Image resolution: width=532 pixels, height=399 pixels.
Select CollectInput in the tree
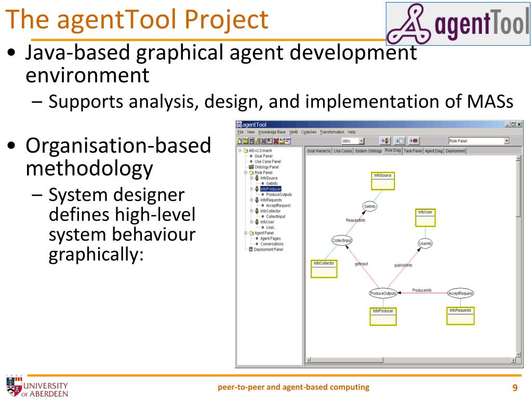275,217
